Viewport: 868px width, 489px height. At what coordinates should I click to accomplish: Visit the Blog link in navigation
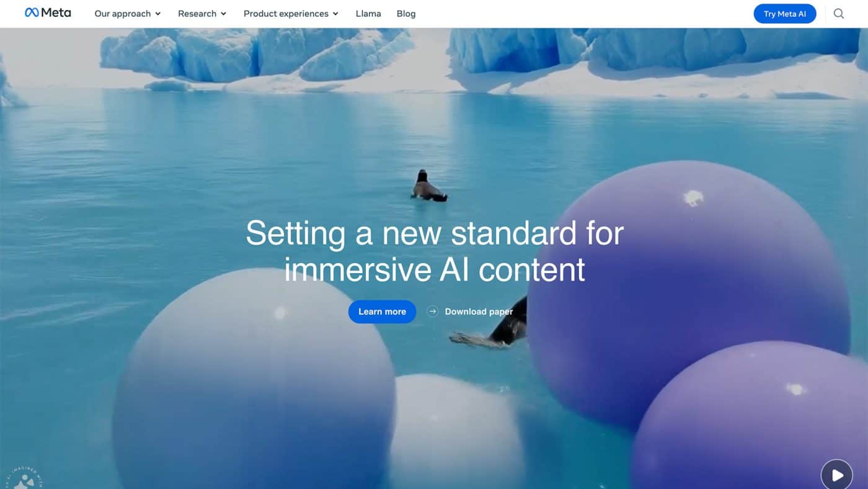click(x=406, y=14)
